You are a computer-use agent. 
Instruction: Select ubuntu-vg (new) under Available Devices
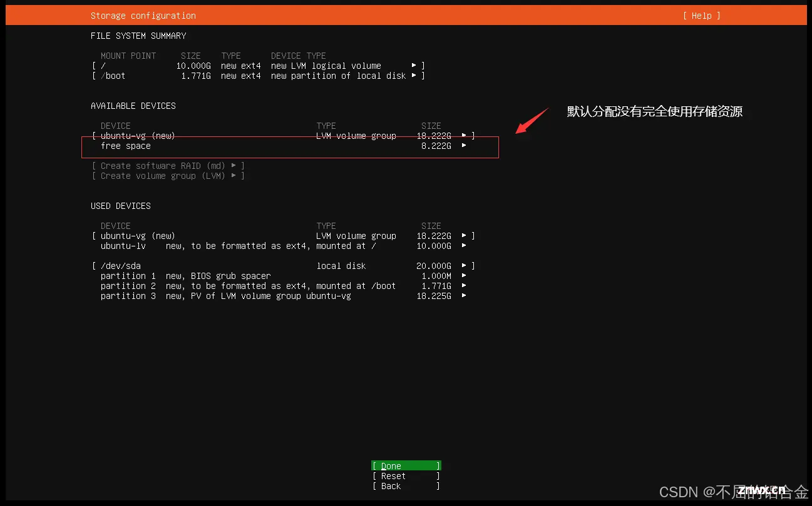283,136
